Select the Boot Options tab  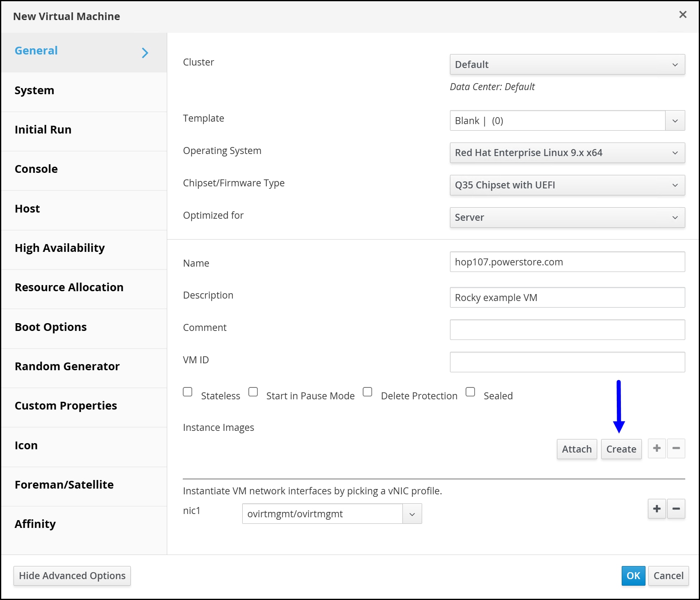[x=84, y=329]
